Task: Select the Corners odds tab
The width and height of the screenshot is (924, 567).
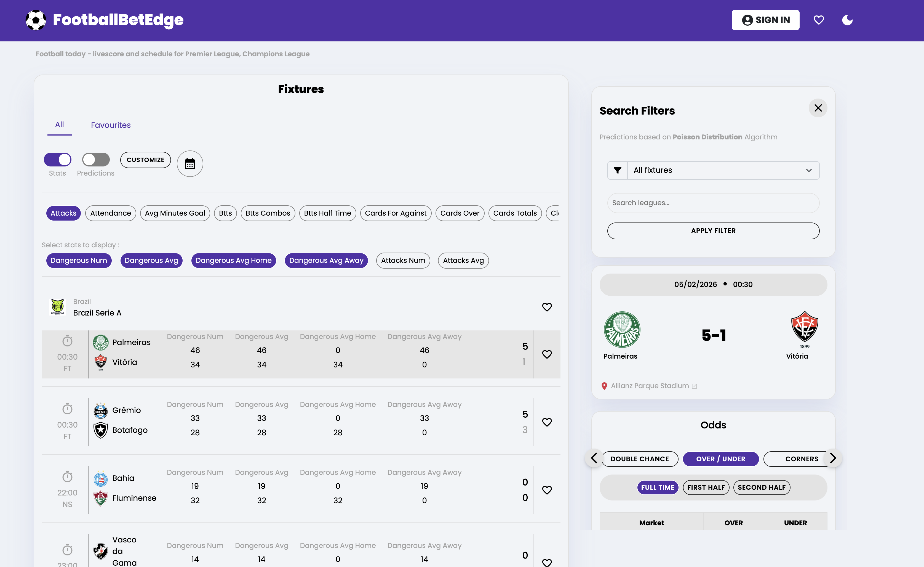Action: pyautogui.click(x=802, y=459)
